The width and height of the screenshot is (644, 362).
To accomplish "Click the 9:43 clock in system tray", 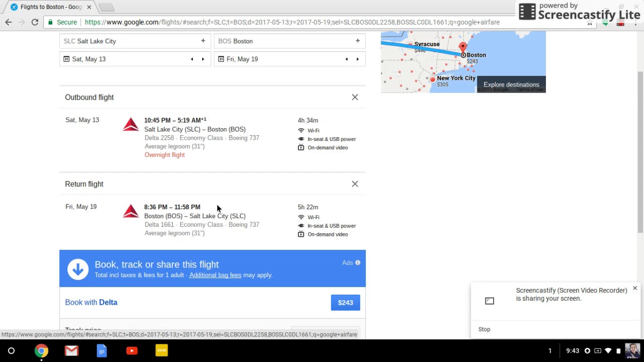I will [573, 350].
